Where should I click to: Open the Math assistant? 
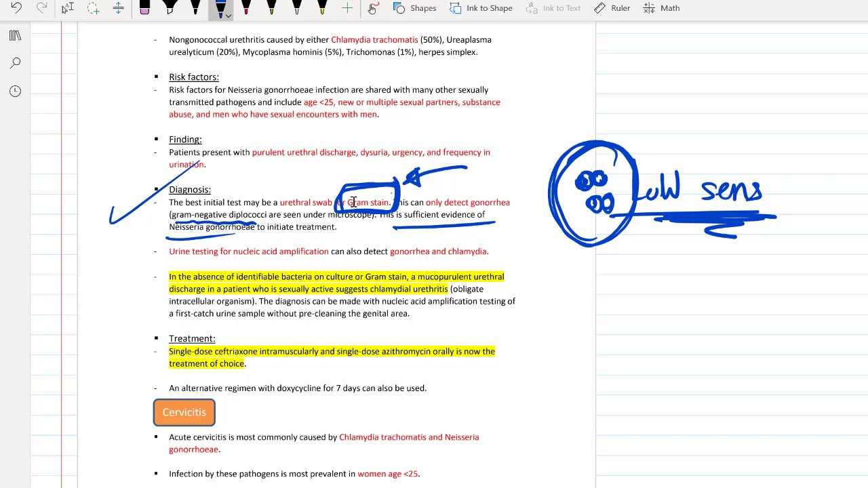661,8
